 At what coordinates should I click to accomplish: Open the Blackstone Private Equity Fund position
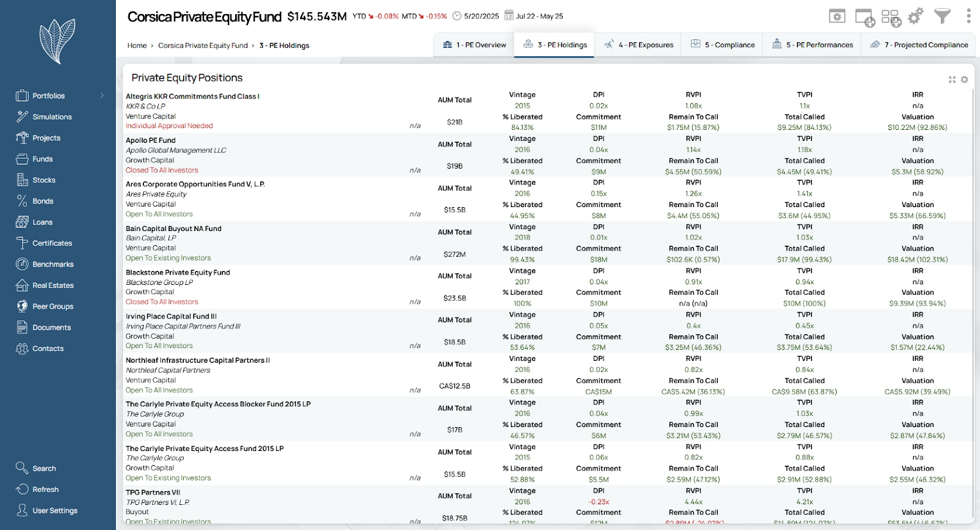click(178, 273)
